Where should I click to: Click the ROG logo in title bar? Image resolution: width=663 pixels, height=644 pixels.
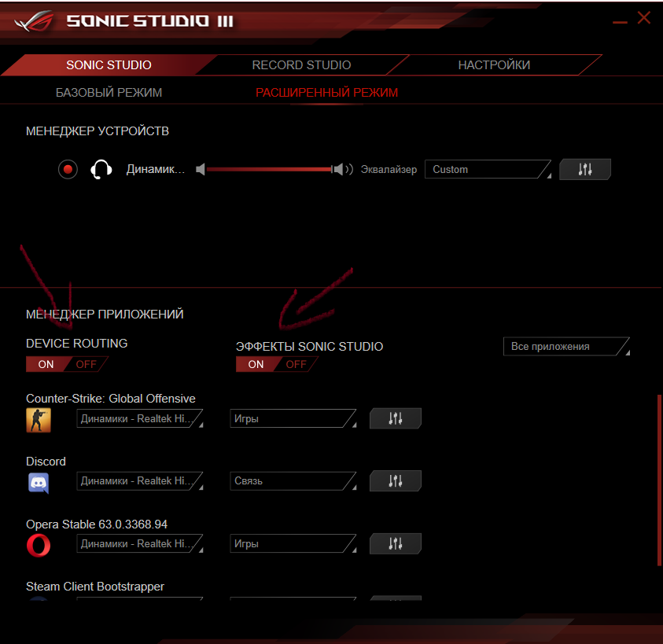[x=35, y=21]
